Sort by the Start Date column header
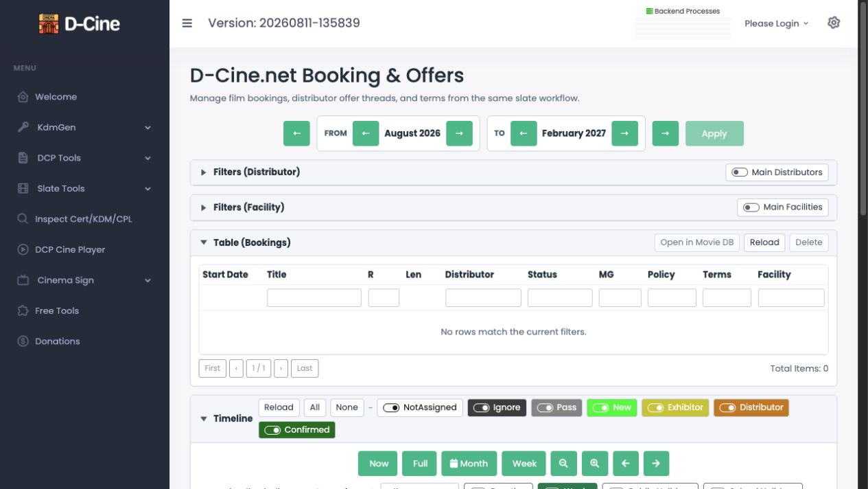 point(225,275)
